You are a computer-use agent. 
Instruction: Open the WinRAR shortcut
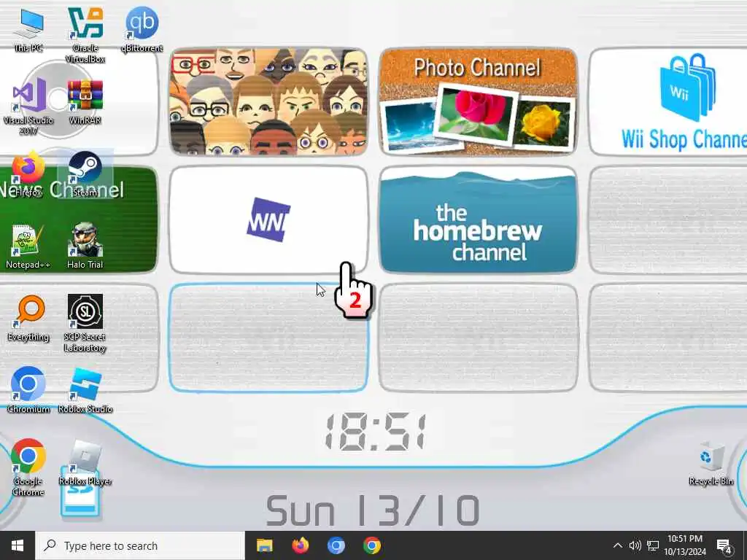[85, 101]
